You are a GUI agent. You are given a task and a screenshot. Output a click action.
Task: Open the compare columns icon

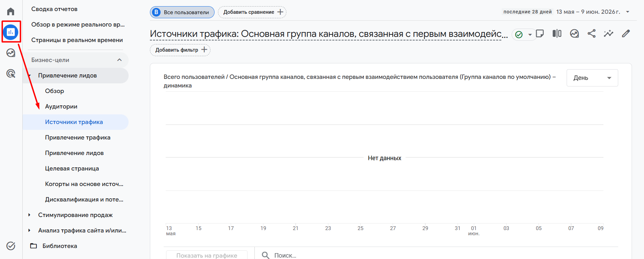click(557, 33)
